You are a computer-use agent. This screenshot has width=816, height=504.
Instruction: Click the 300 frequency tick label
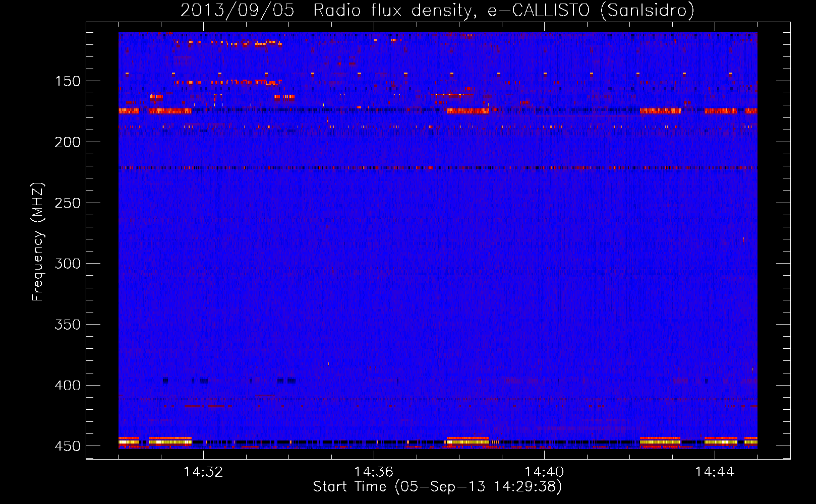point(68,264)
